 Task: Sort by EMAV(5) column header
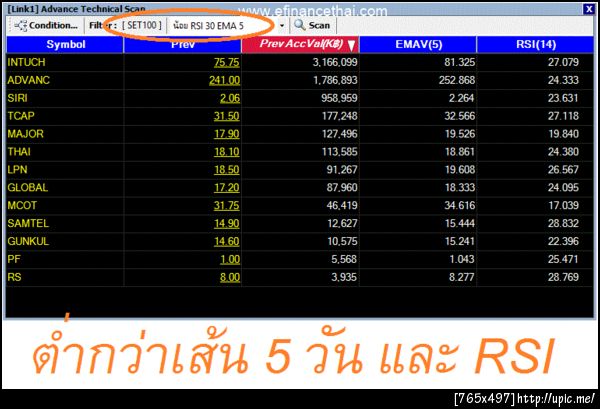coord(418,44)
